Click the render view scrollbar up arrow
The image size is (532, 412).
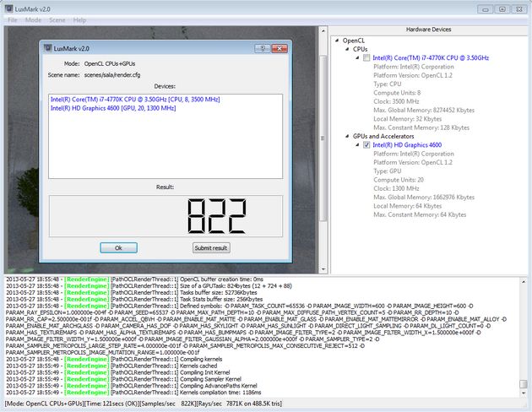(323, 31)
